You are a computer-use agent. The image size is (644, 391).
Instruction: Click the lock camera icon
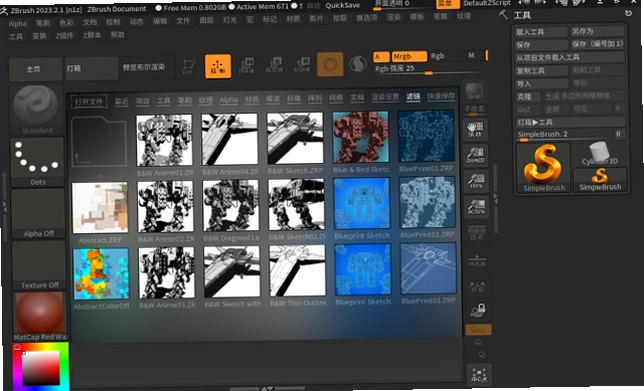pyautogui.click(x=478, y=310)
